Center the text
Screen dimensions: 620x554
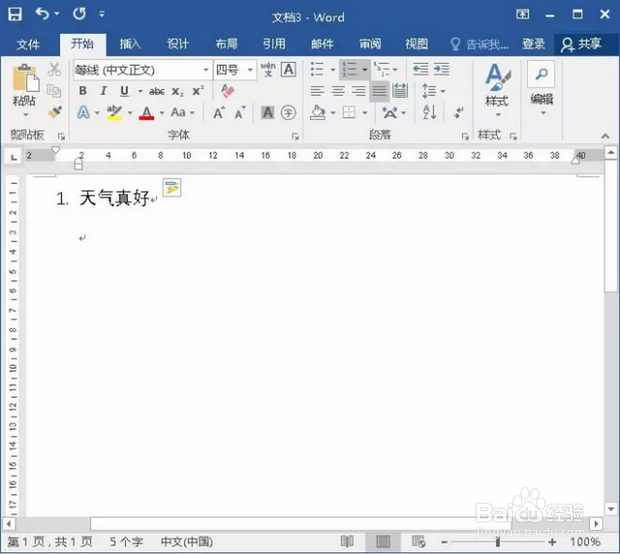pyautogui.click(x=338, y=91)
